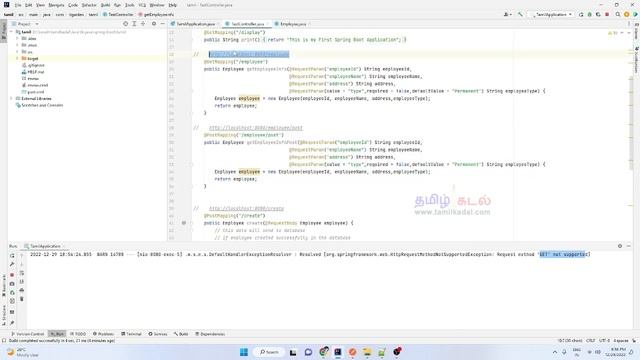This screenshot has height=360, width=640.
Task: Click the IDE updates orange icon at top right
Action: pos(627,14)
